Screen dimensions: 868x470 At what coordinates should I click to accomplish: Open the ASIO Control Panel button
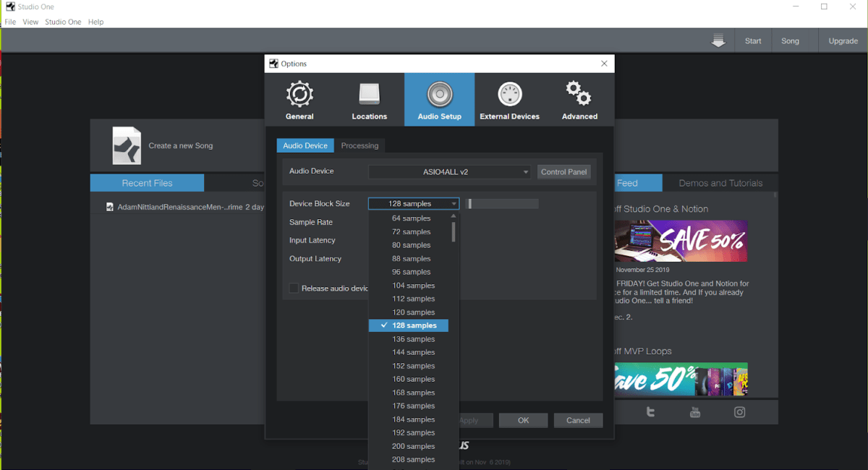564,172
